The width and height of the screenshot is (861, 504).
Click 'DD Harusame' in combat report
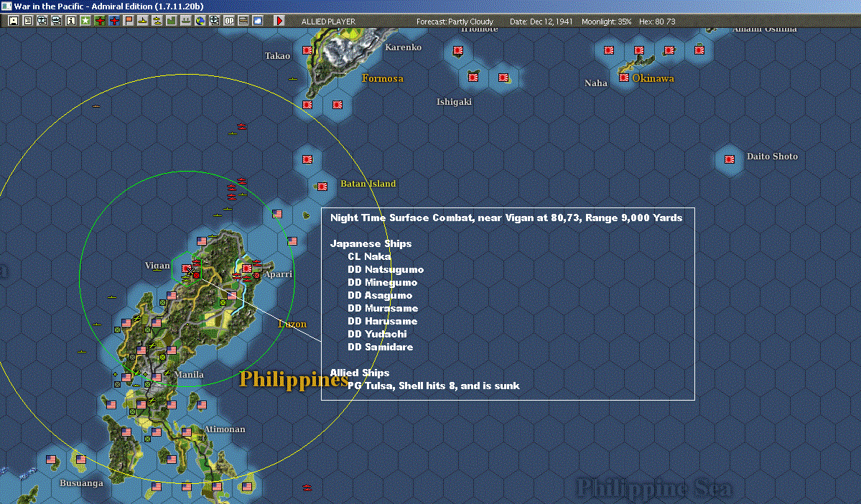pyautogui.click(x=382, y=321)
